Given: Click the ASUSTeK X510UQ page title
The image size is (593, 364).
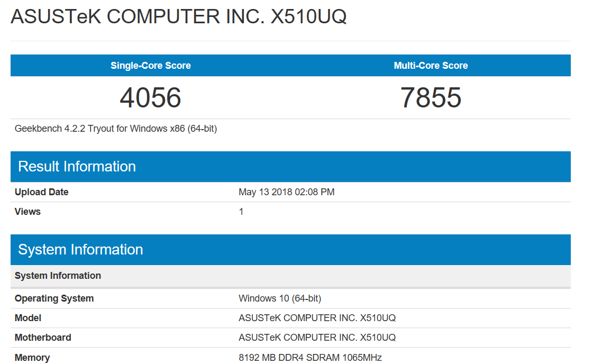Looking at the screenshot, I should click(179, 17).
